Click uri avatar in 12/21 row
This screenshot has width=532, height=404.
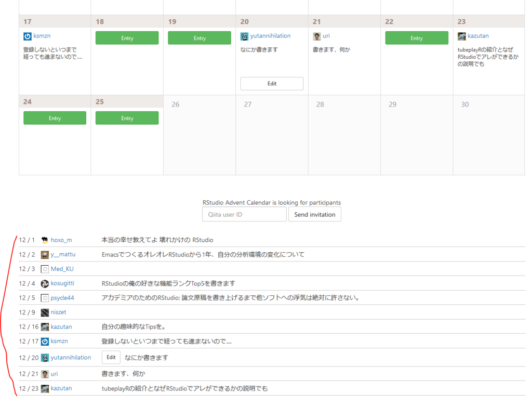pyautogui.click(x=45, y=374)
